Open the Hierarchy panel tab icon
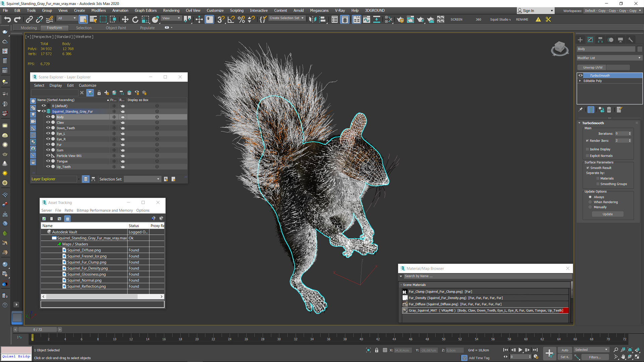Viewport: 644px width, 362px height. 600,40
